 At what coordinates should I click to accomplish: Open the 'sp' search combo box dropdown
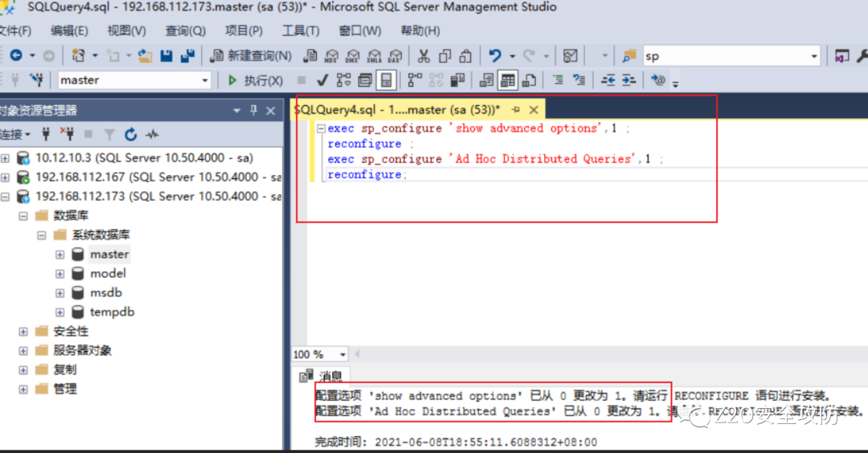(x=813, y=56)
